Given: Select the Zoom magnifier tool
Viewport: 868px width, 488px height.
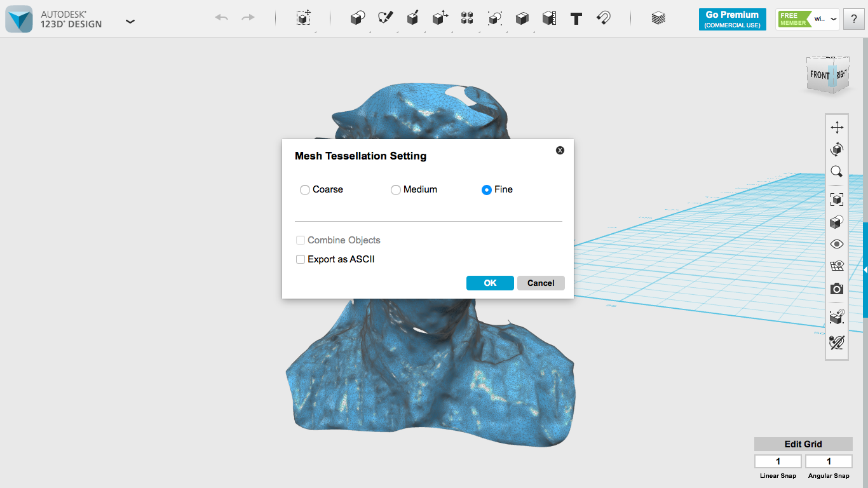Looking at the screenshot, I should (x=837, y=172).
